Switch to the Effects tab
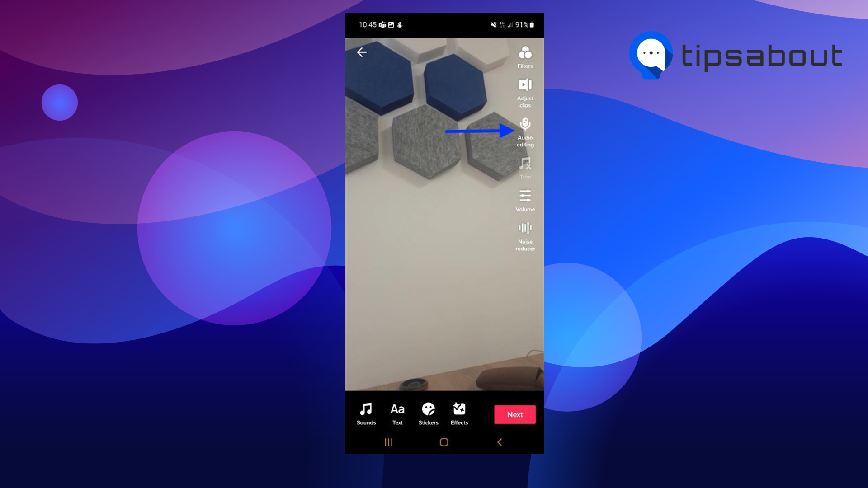The width and height of the screenshot is (868, 488). 459,413
